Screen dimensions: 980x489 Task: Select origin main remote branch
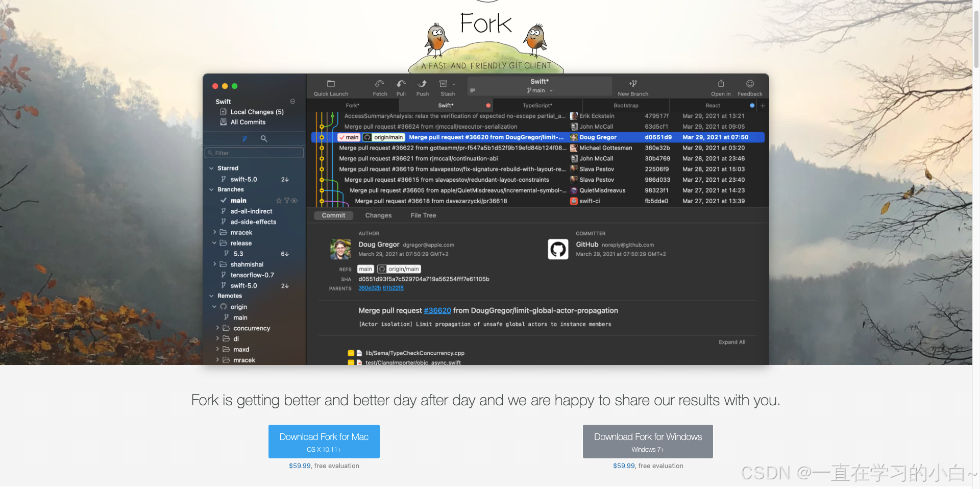click(240, 317)
